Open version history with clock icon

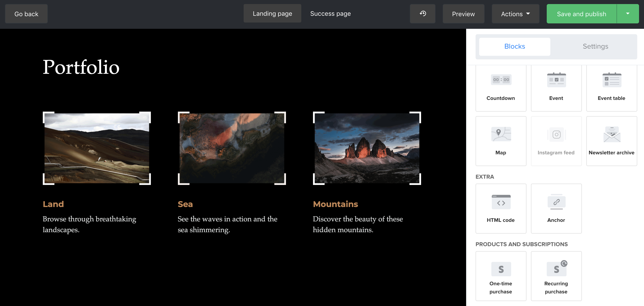click(422, 14)
